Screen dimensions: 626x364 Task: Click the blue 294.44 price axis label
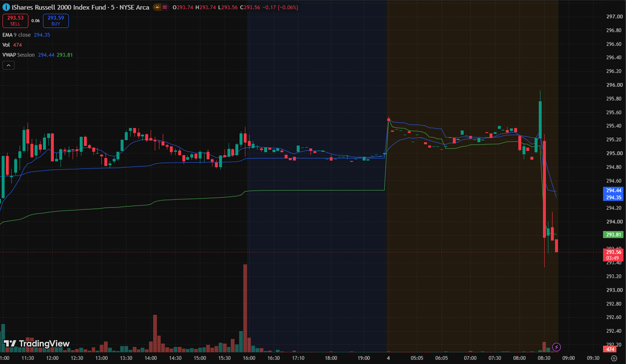[x=613, y=190]
